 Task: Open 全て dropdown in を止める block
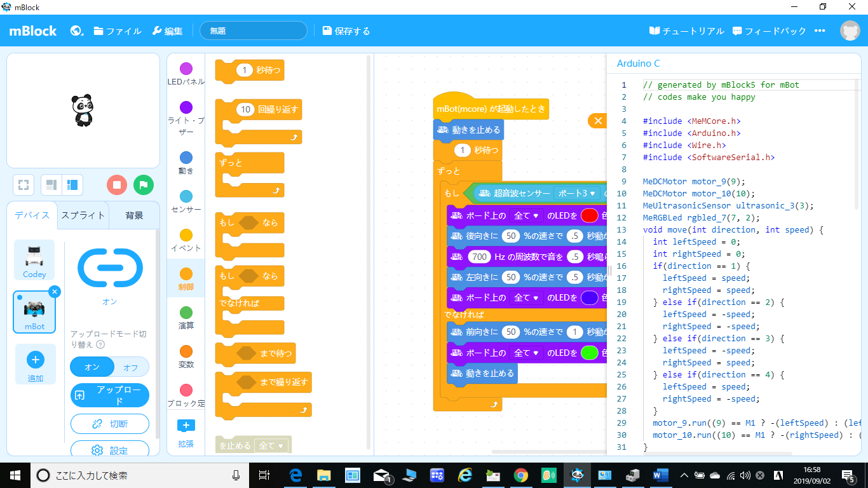click(x=272, y=446)
